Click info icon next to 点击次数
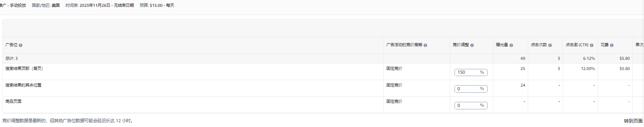The image size is (644, 127). coord(550,45)
